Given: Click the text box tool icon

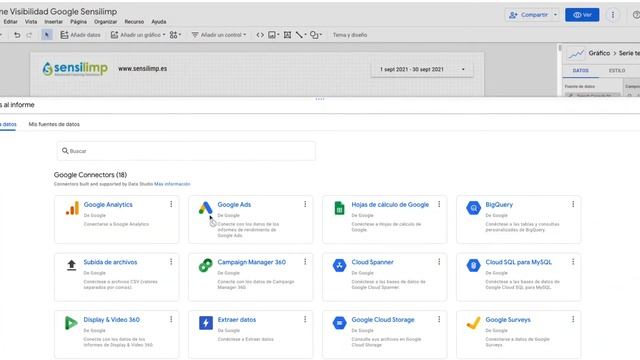Looking at the screenshot, I should (x=287, y=35).
